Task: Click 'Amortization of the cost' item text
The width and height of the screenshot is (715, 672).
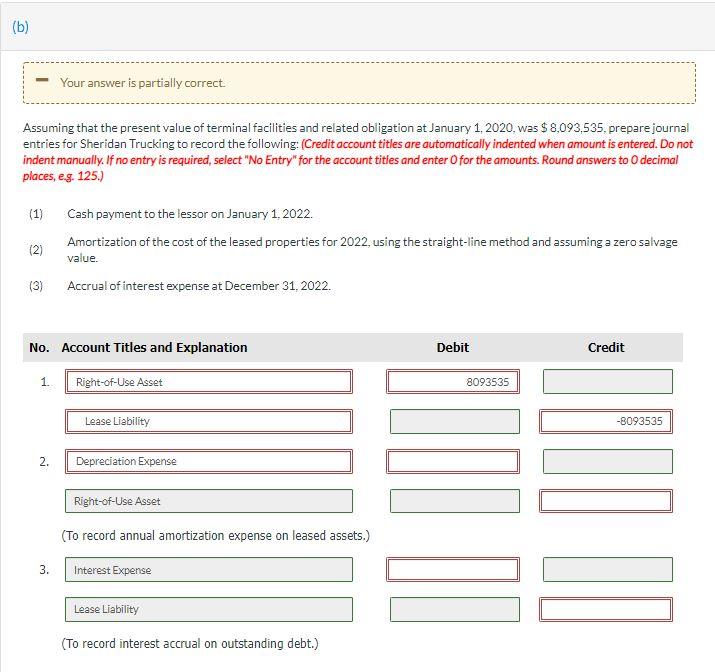Action: 372,249
